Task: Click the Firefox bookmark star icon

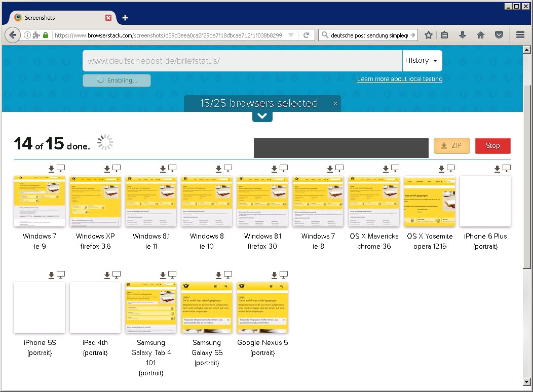Action: (x=429, y=35)
